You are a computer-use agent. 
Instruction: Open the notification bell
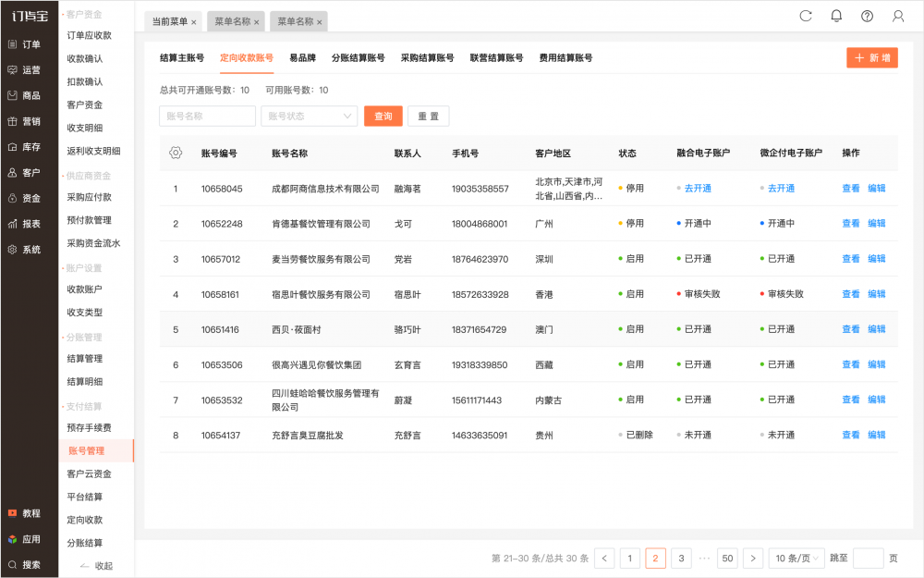coord(836,16)
